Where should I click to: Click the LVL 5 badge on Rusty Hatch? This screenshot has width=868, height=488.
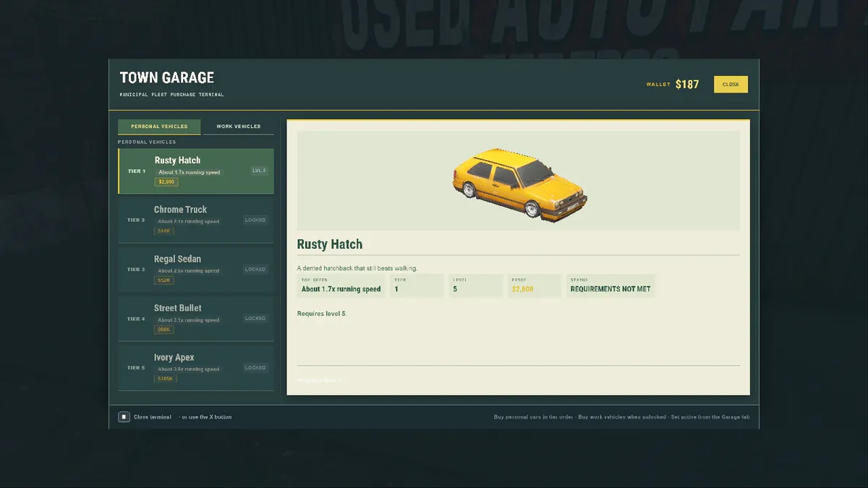259,171
